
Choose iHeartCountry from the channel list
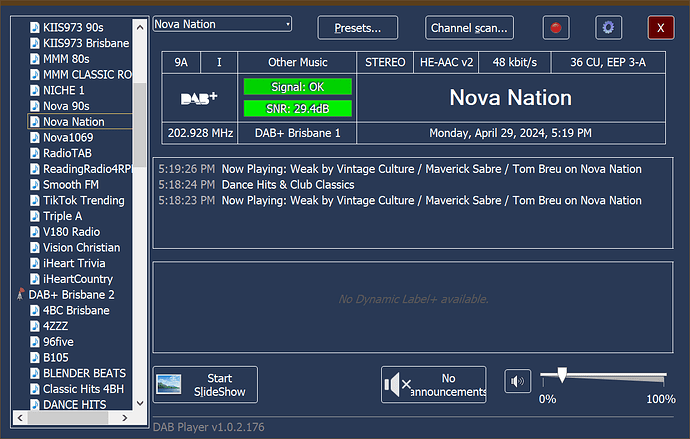pos(77,279)
